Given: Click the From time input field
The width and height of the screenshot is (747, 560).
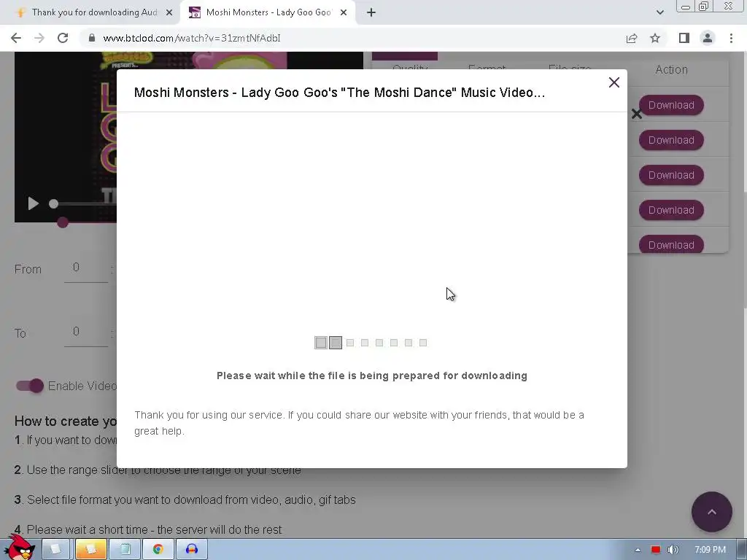Looking at the screenshot, I should [86, 268].
